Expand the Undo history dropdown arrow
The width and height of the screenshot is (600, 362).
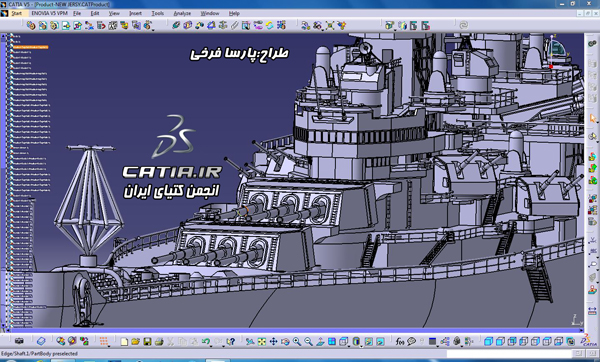click(212, 346)
